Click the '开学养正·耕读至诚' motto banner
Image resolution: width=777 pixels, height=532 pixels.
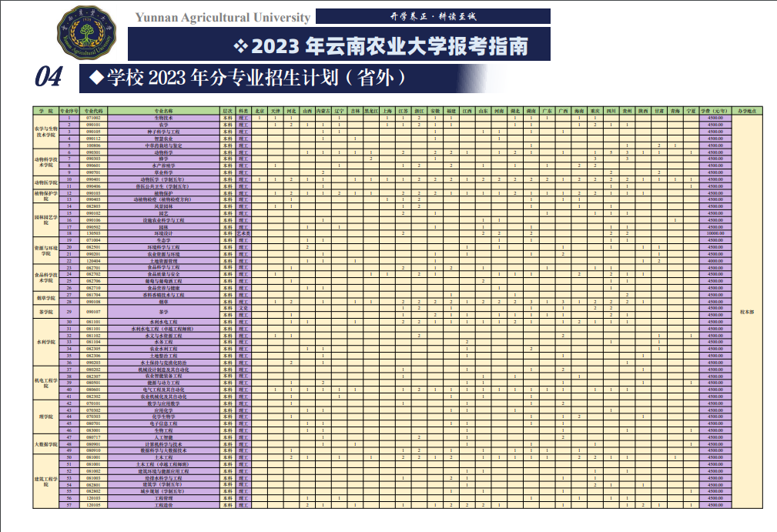433,16
